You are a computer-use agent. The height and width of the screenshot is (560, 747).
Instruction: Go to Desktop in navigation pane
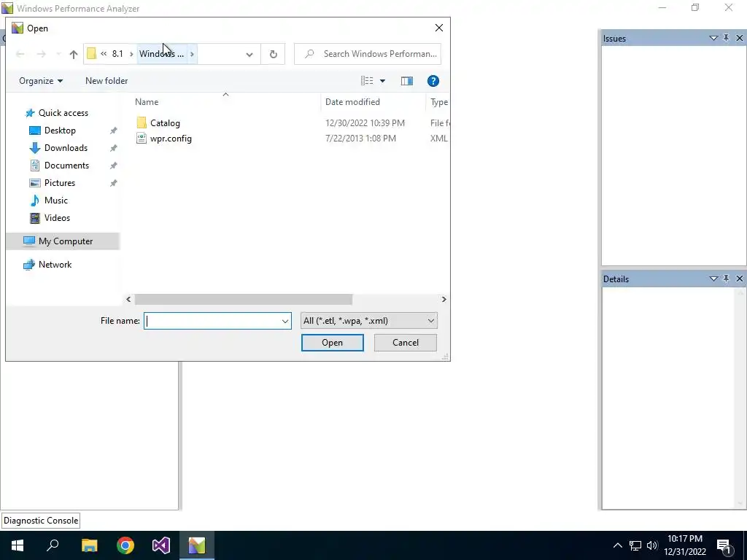click(x=60, y=131)
